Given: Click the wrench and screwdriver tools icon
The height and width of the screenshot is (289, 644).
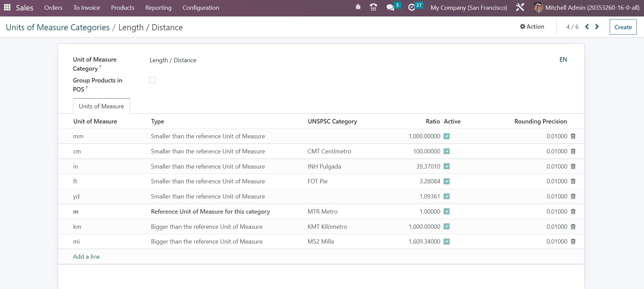Looking at the screenshot, I should [520, 7].
